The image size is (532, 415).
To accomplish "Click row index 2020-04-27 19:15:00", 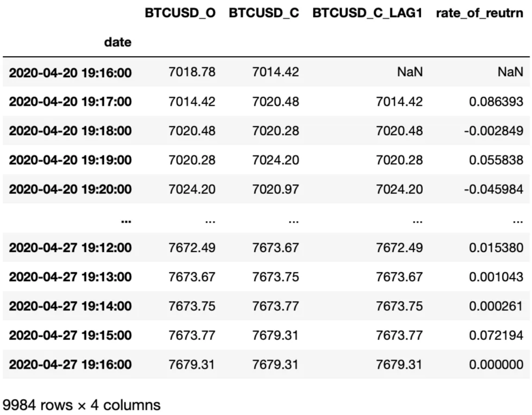I will 70,335.
